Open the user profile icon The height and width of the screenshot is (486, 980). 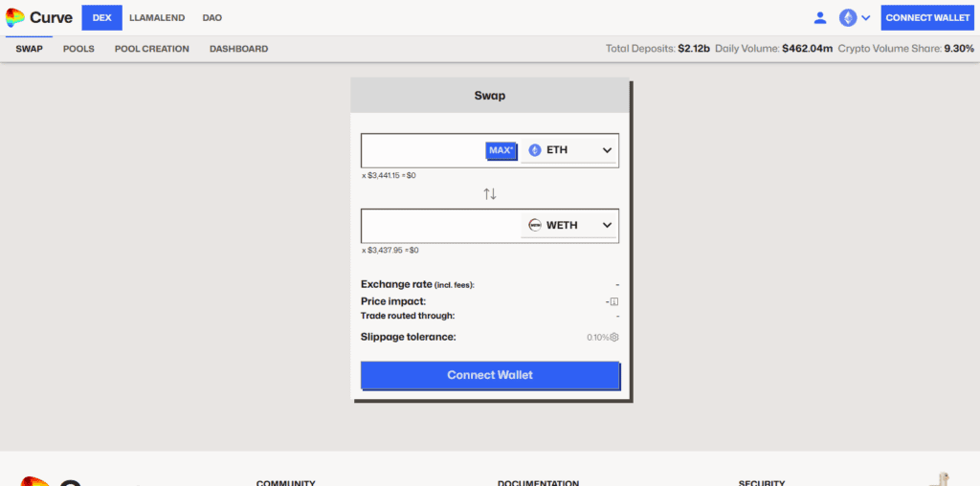(x=820, y=17)
